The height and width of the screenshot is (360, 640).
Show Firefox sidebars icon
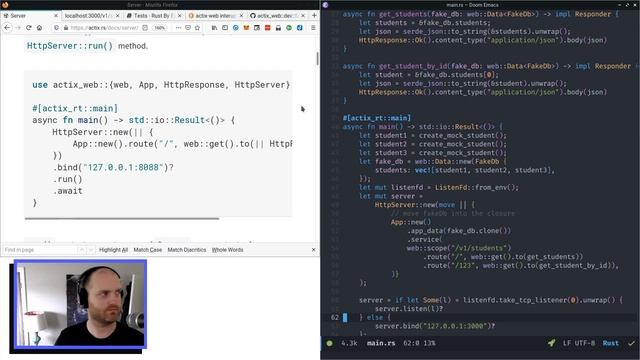click(x=225, y=28)
